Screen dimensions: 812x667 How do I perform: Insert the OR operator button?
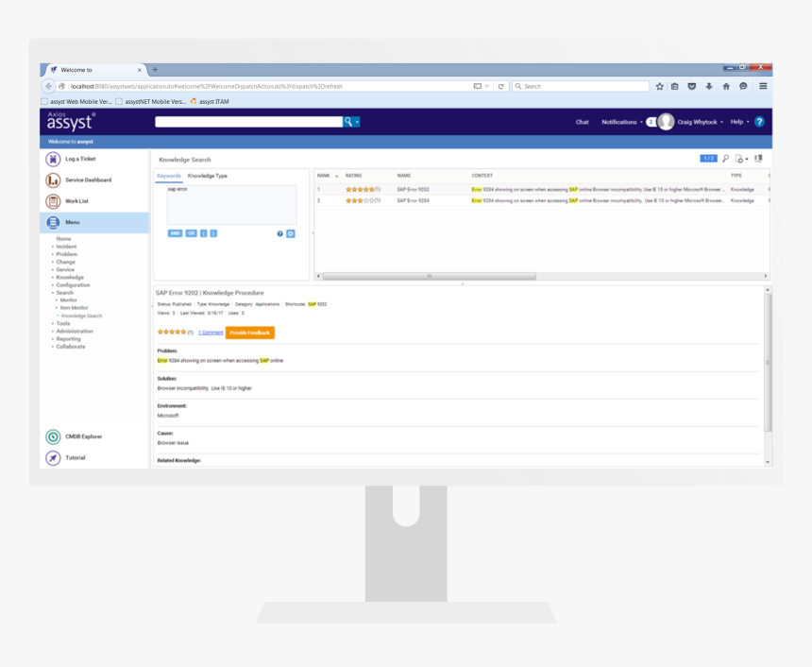(191, 233)
